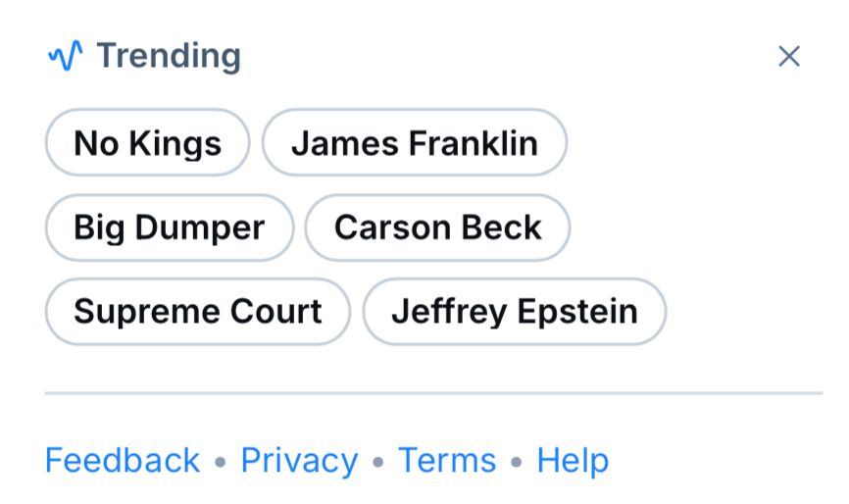Screen dimensions: 849x504
Task: Click the dot between Terms and Help
Action: [x=517, y=461]
